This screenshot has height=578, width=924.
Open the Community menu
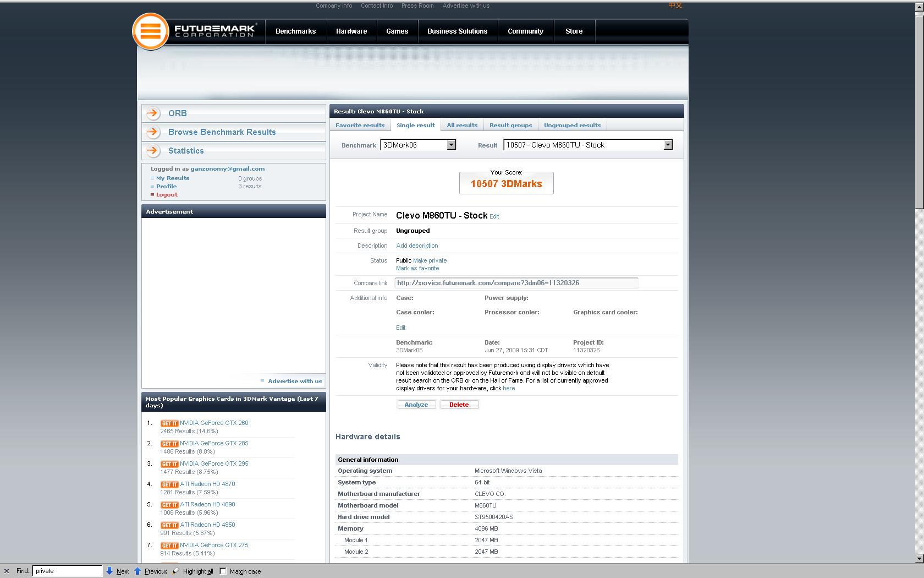click(525, 31)
